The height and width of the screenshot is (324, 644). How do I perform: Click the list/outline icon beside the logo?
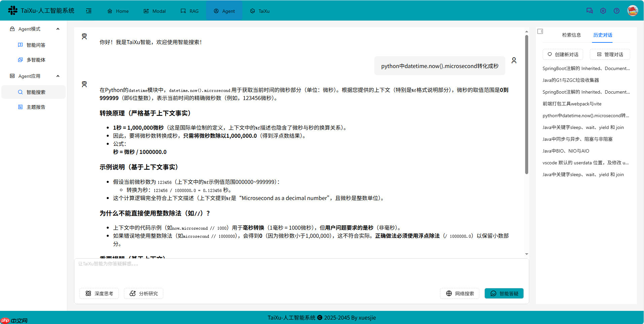[89, 11]
